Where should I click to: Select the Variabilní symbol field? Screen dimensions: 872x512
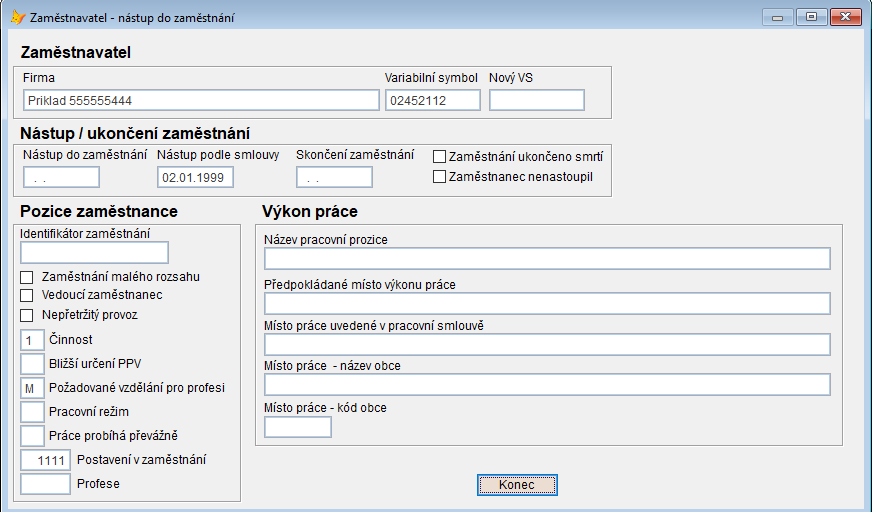point(433,101)
